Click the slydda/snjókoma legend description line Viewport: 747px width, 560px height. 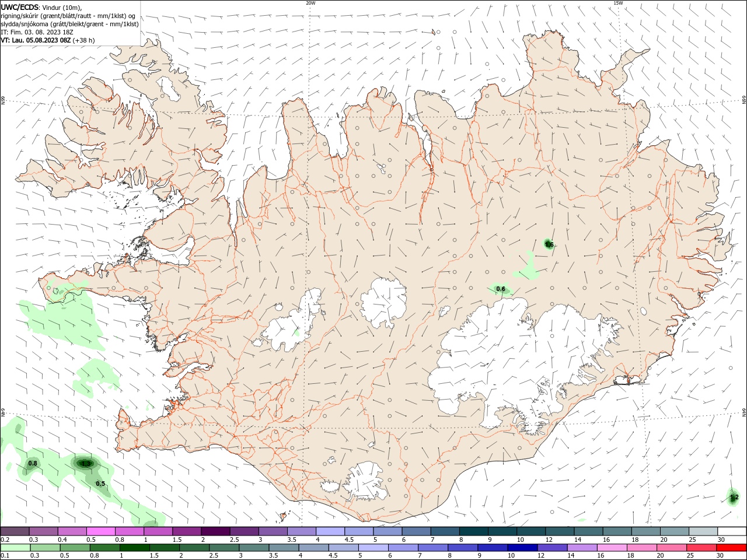coord(69,24)
